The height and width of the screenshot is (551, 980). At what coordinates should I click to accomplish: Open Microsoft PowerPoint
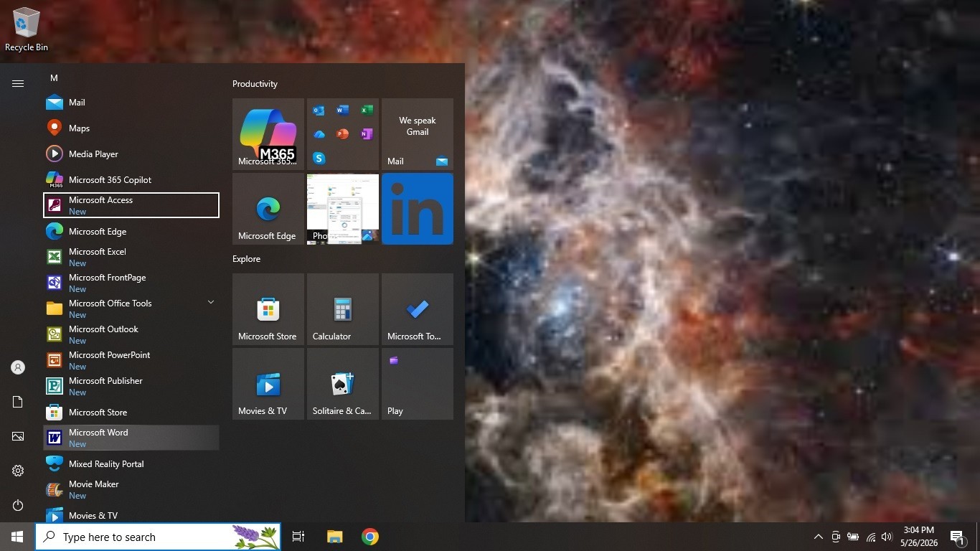coord(131,361)
